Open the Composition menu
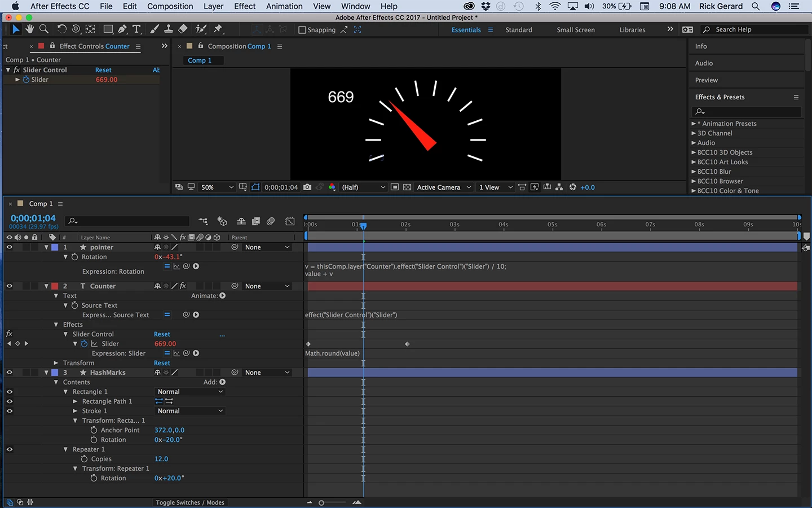 170,6
